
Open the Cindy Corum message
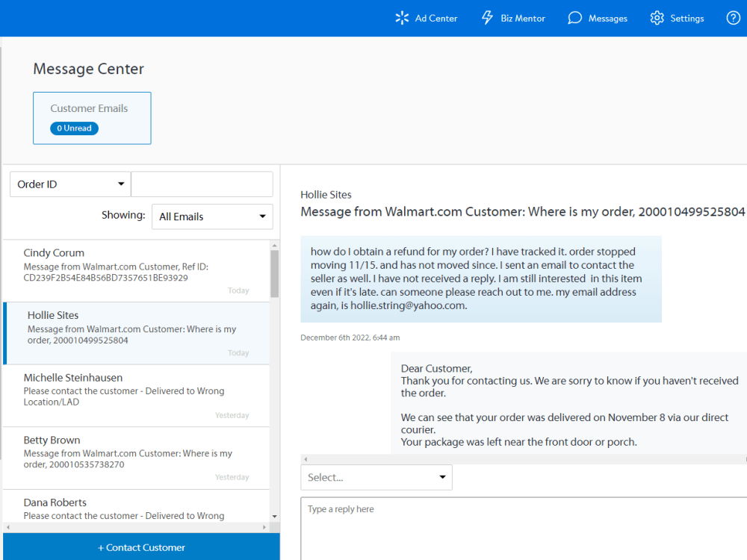click(136, 271)
